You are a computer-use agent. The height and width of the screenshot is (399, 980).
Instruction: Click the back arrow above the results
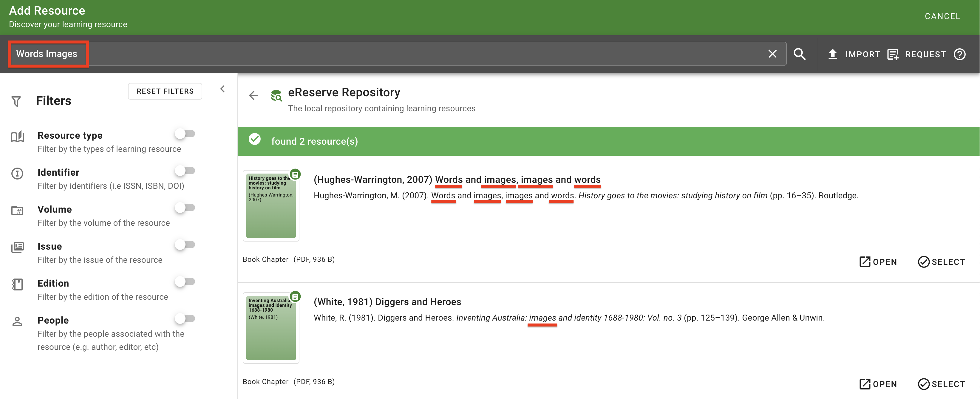click(253, 95)
